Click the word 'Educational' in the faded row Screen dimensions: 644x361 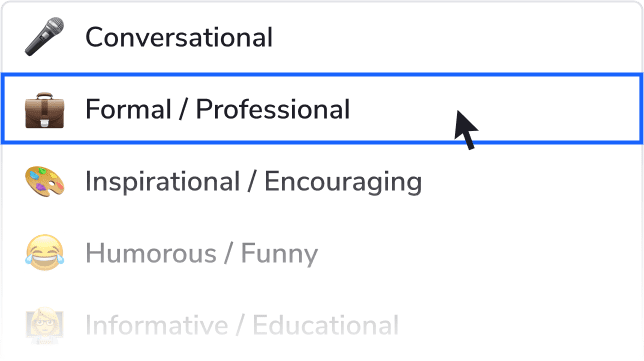(x=325, y=325)
